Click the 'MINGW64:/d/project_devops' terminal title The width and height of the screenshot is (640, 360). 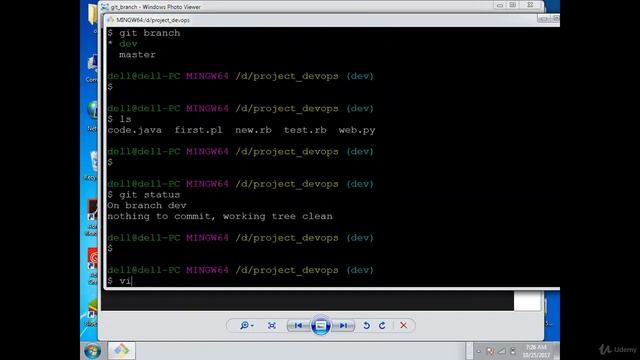(x=153, y=20)
